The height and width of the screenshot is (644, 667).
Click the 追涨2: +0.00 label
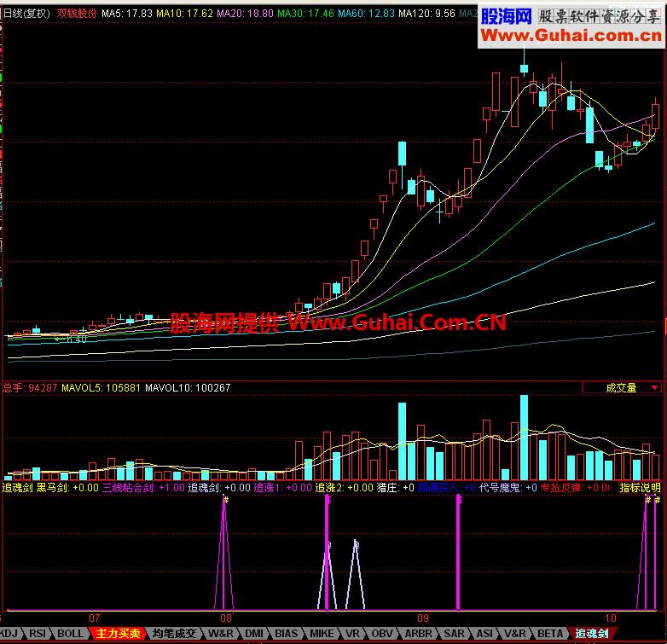[x=344, y=487]
